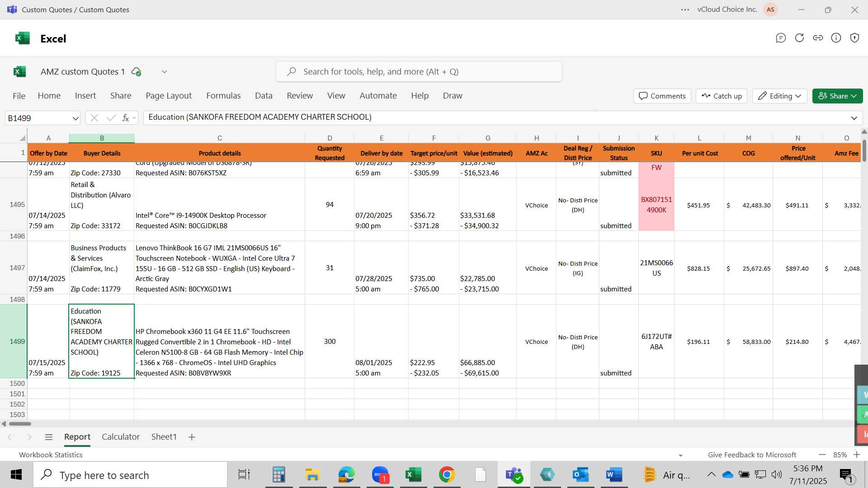Viewport: 868px width, 488px height.
Task: Copy link with the chain icon
Action: pos(818,38)
